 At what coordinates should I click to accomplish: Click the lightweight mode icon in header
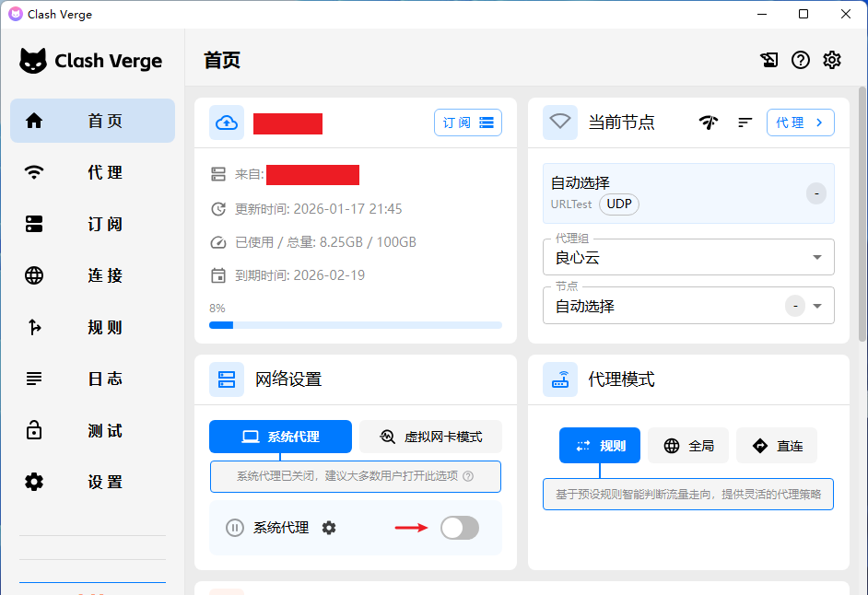pyautogui.click(x=768, y=60)
